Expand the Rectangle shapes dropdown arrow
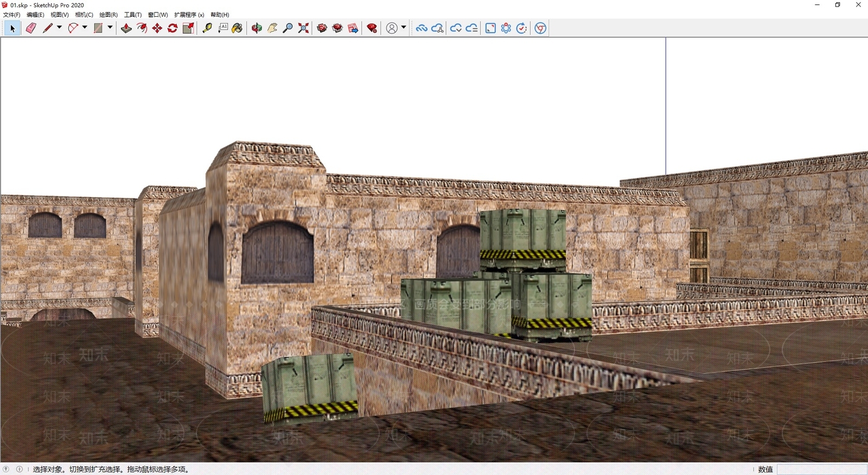868x475 pixels. pyautogui.click(x=110, y=28)
